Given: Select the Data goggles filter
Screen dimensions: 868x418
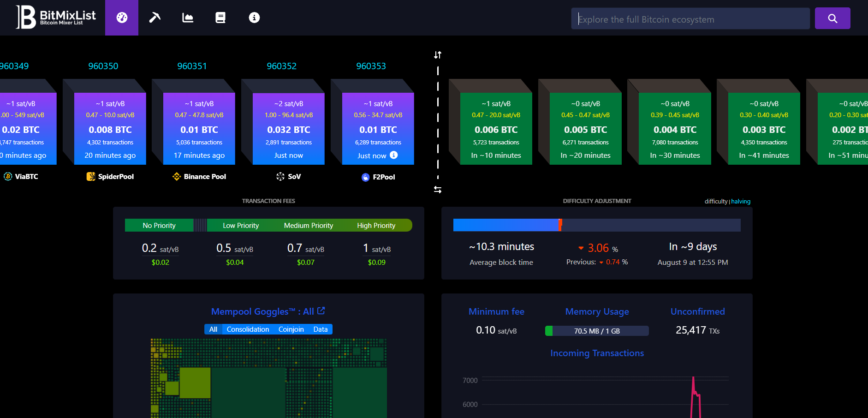Looking at the screenshot, I should [321, 329].
